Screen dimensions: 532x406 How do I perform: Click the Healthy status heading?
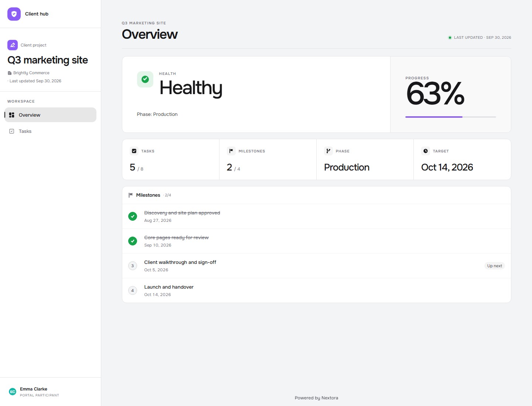191,89
